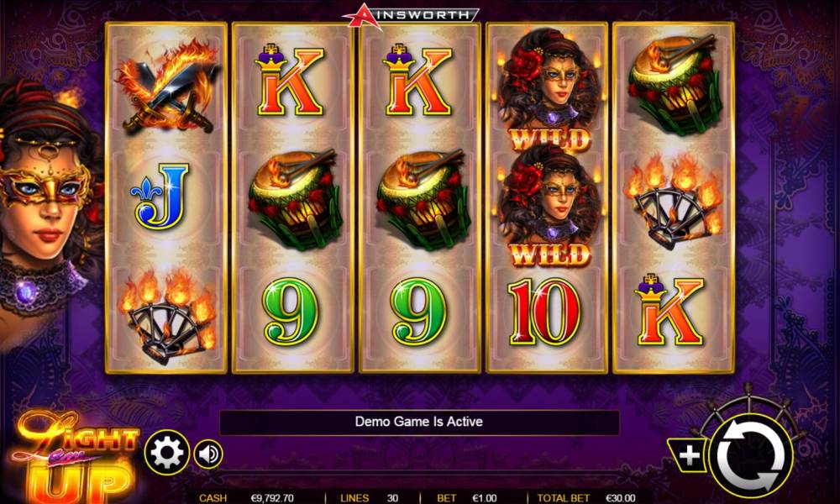Select the K symbol at bottom of reel five
This screenshot has height=504, width=840.
coord(669,310)
